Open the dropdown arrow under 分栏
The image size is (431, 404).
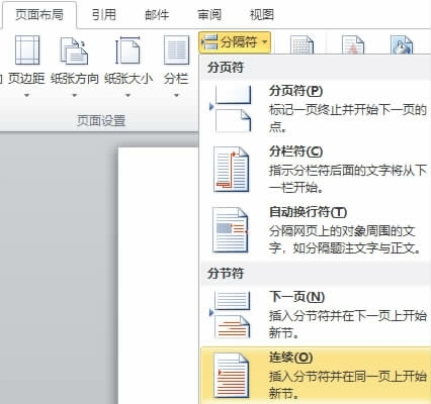(176, 95)
